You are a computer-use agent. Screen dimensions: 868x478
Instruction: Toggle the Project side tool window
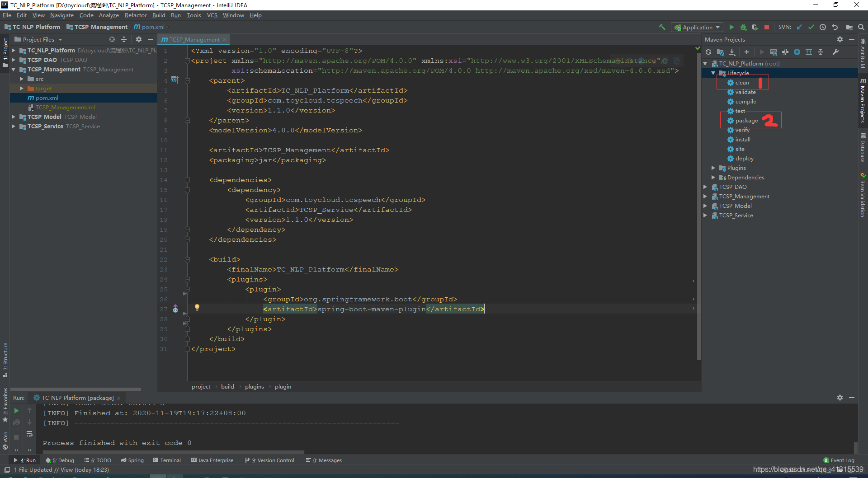5,52
